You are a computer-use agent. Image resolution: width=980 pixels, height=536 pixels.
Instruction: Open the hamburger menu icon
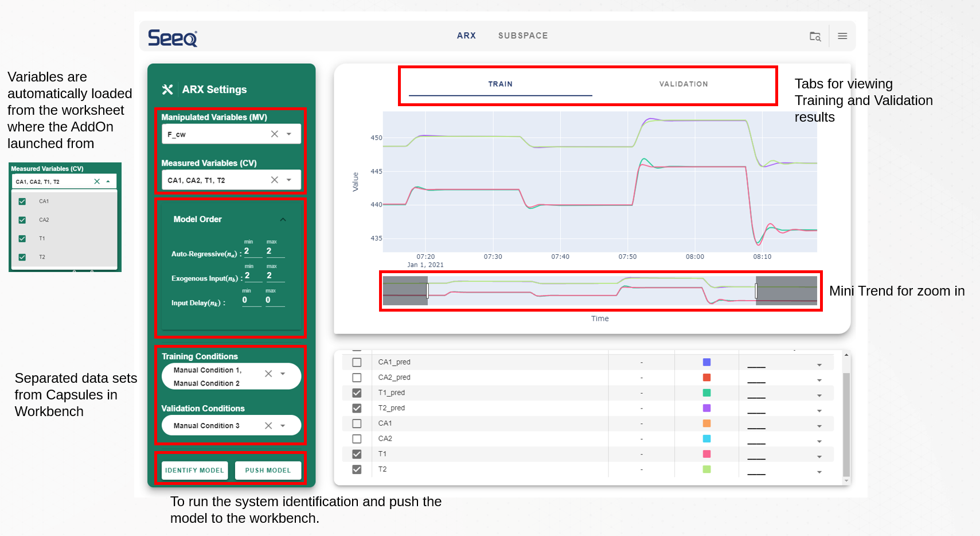pos(842,36)
